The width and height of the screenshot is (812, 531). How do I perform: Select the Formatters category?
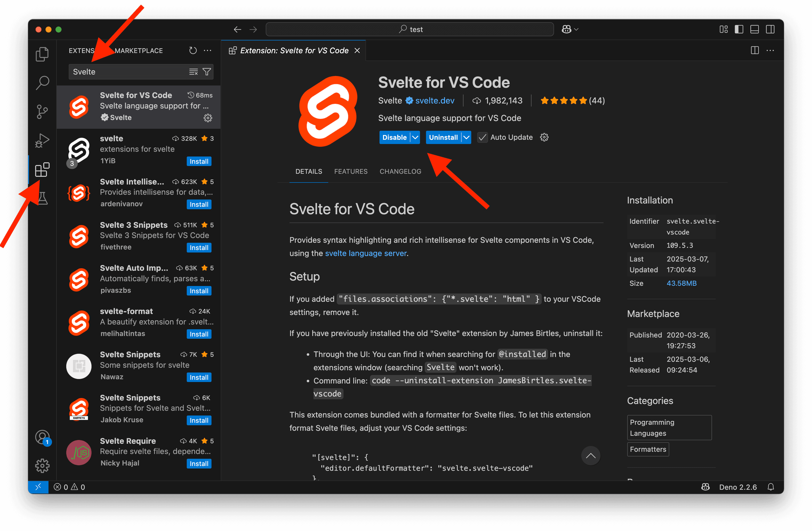(647, 449)
